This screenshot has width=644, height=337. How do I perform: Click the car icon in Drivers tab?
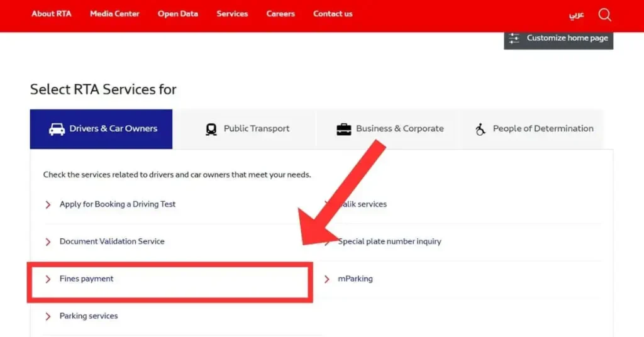pos(57,129)
